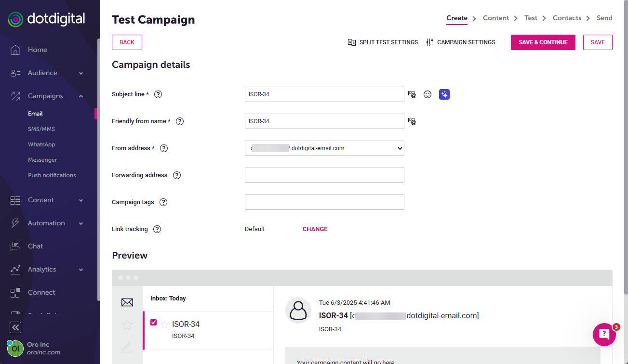Click the AI sparkle icon beside subject line
Viewport: 628px width, 364px height.
click(444, 94)
